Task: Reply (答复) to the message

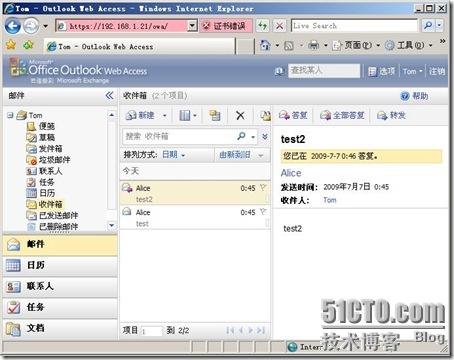Action: (293, 115)
